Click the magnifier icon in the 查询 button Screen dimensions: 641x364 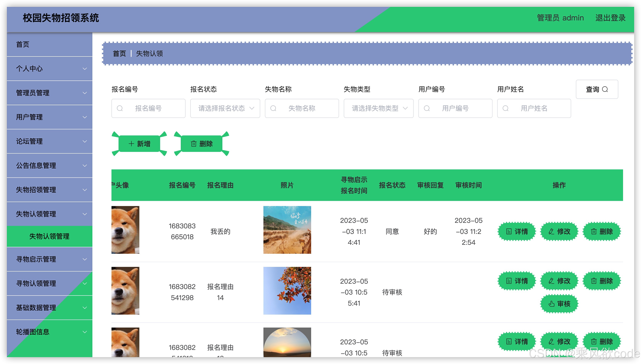[606, 89]
